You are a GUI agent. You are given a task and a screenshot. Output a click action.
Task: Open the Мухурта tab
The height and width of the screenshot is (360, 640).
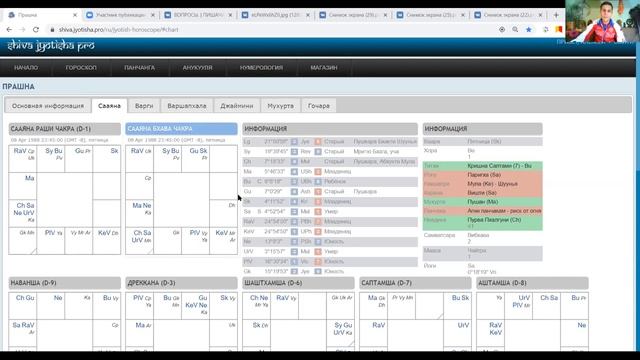(280, 106)
